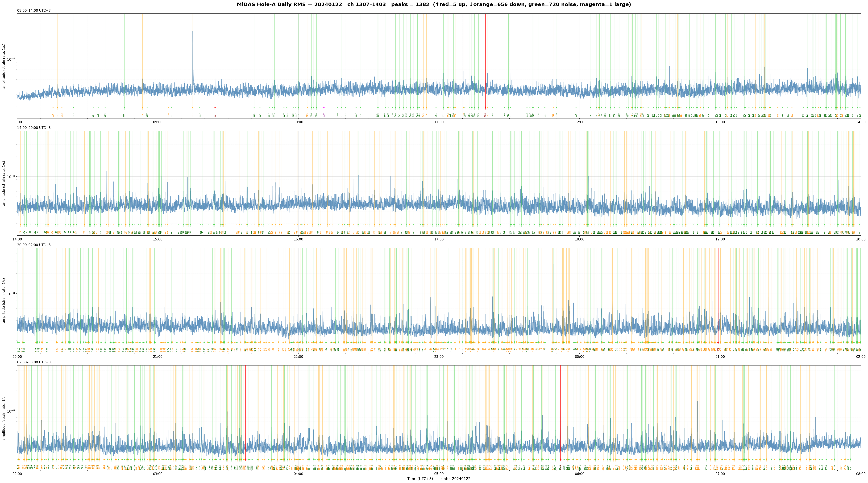
Task: Click the green peak number label "080"
Action: 576,115
